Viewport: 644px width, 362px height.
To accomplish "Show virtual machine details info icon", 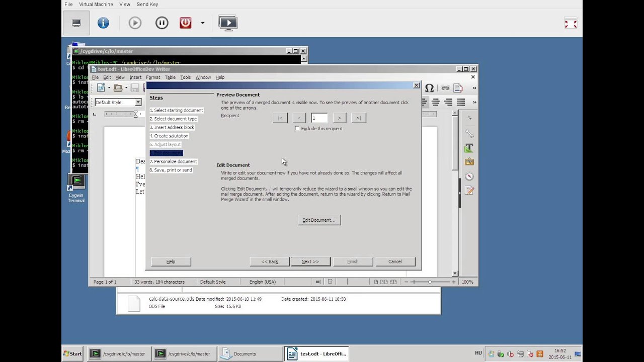I will tap(104, 23).
